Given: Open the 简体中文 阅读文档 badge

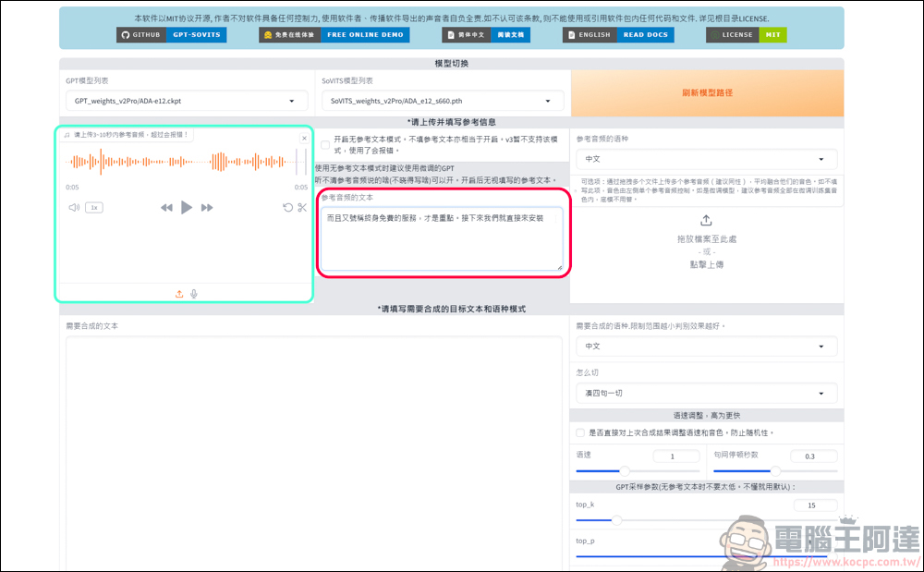Looking at the screenshot, I should (x=486, y=35).
